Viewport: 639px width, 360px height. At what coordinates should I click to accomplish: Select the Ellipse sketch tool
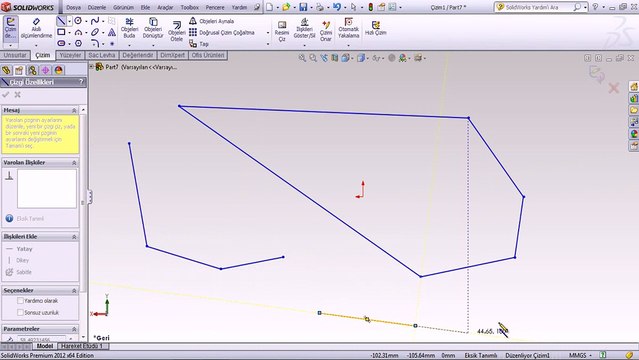[95, 32]
